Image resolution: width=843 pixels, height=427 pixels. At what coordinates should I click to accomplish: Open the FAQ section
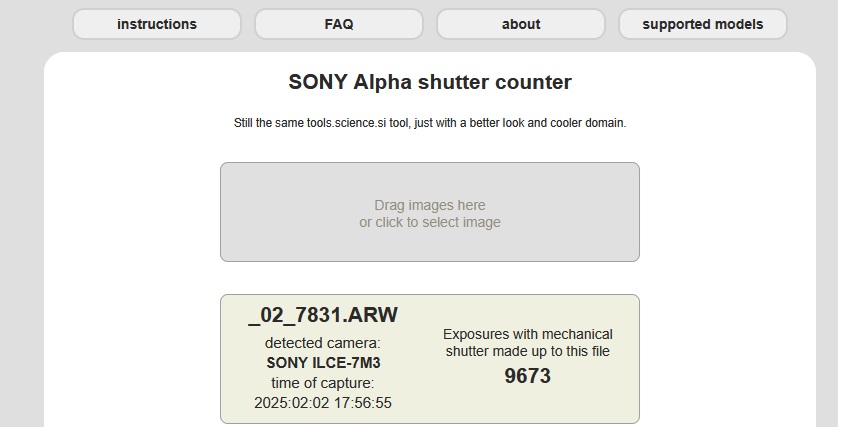click(339, 24)
